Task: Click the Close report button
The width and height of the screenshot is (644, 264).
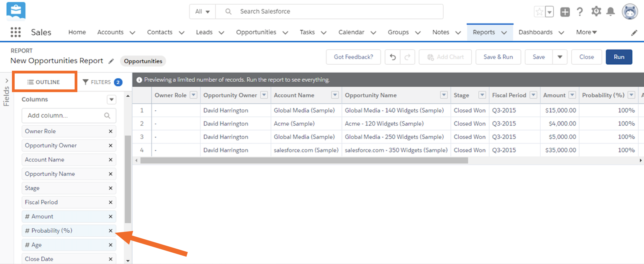Action: (587, 57)
